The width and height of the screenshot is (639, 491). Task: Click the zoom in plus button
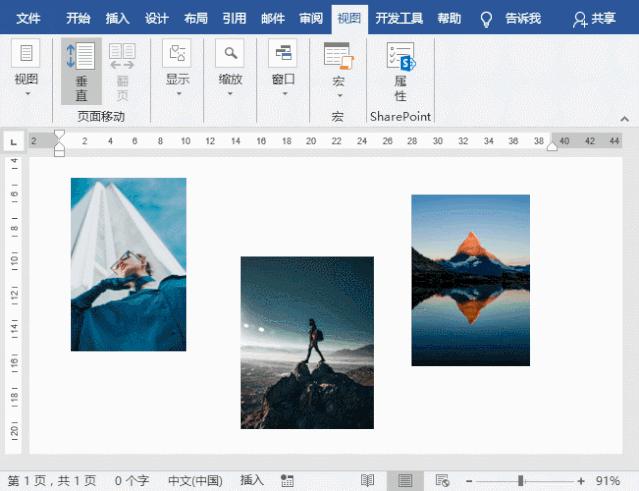click(x=581, y=481)
